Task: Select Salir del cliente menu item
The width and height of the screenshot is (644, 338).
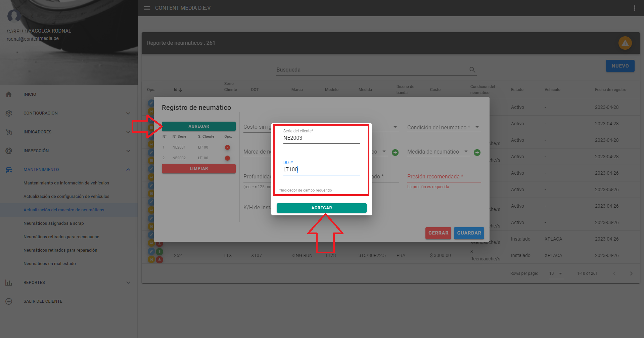Action: pyautogui.click(x=43, y=301)
